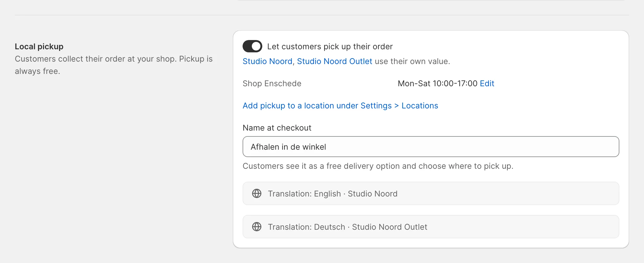Click the 'Name at checkout' label
This screenshot has width=644, height=263.
[x=277, y=128]
